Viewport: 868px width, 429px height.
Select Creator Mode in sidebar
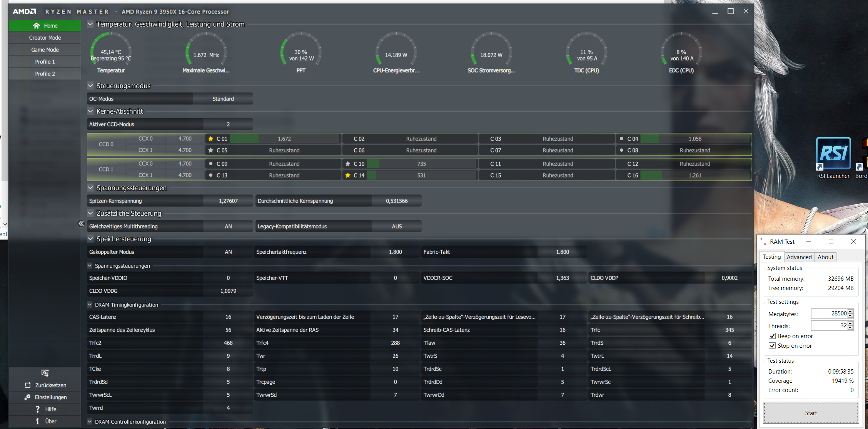coord(45,38)
